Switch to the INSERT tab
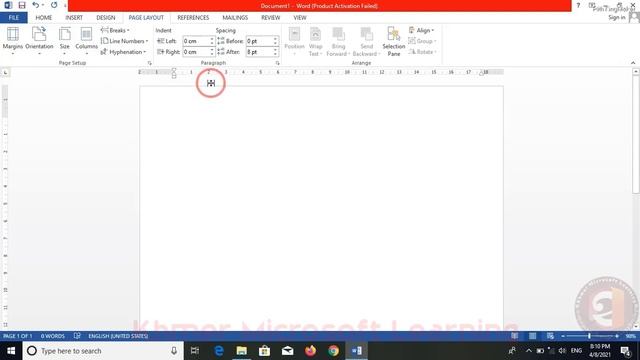 pyautogui.click(x=74, y=18)
